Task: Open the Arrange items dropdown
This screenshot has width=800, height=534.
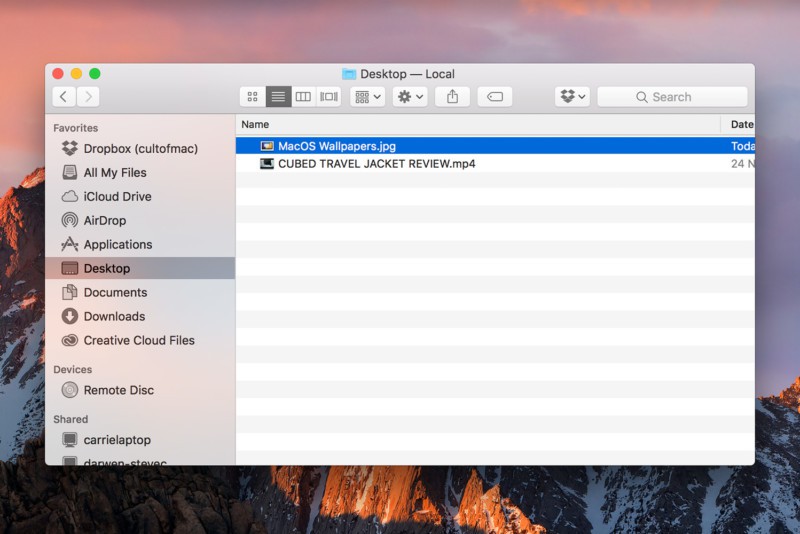Action: tap(367, 97)
